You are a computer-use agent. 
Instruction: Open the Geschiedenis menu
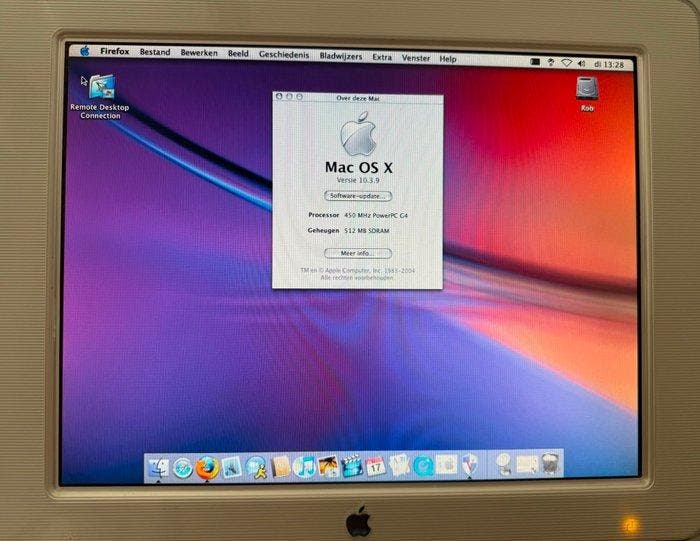coord(284,55)
